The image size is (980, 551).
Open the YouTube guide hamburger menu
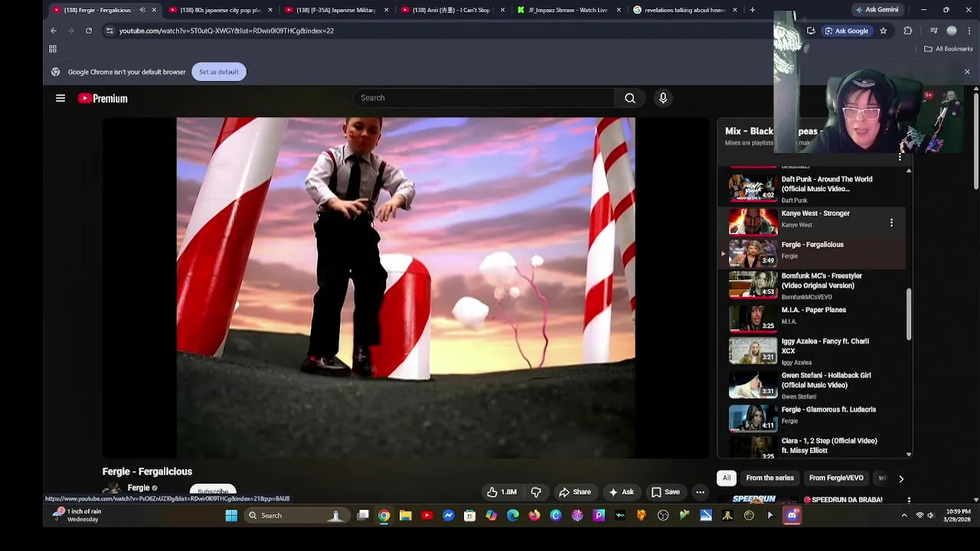tap(60, 98)
